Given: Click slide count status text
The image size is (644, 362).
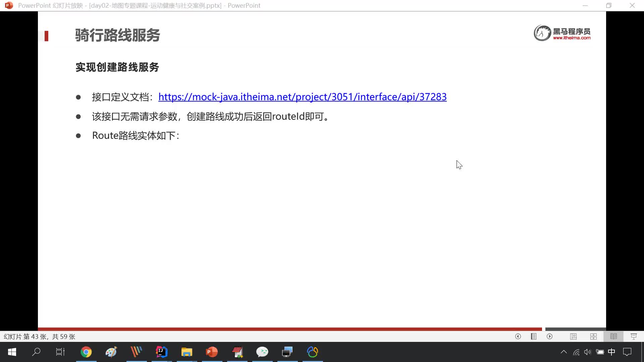Looking at the screenshot, I should 39,337.
